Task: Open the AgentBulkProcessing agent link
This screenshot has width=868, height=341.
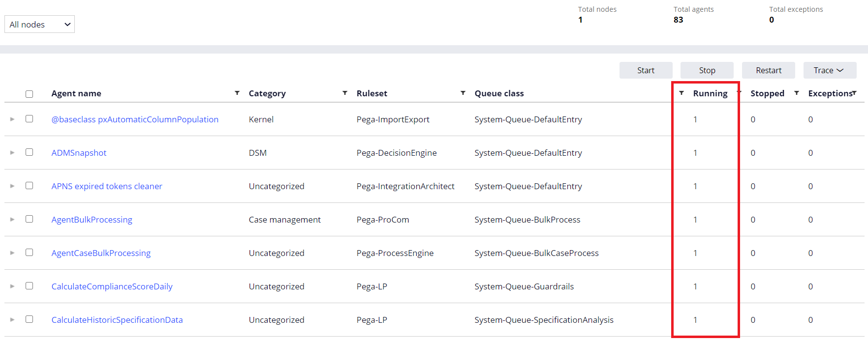Action: pos(92,220)
